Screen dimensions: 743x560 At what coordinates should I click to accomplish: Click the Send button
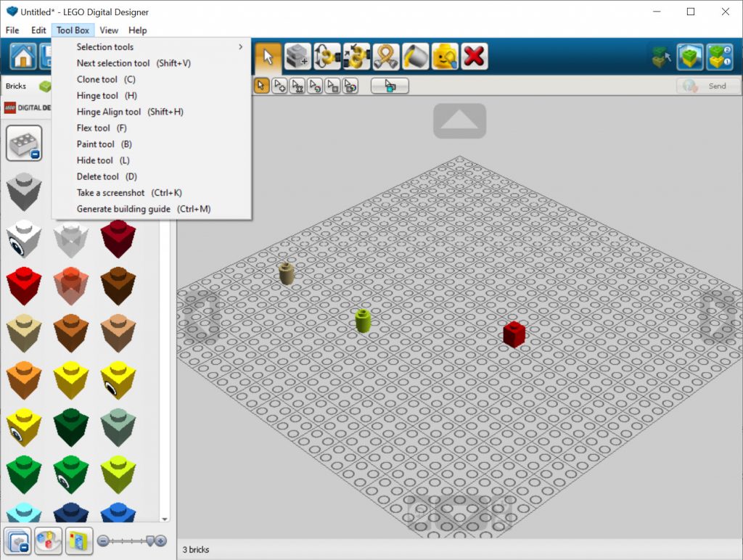click(x=708, y=86)
